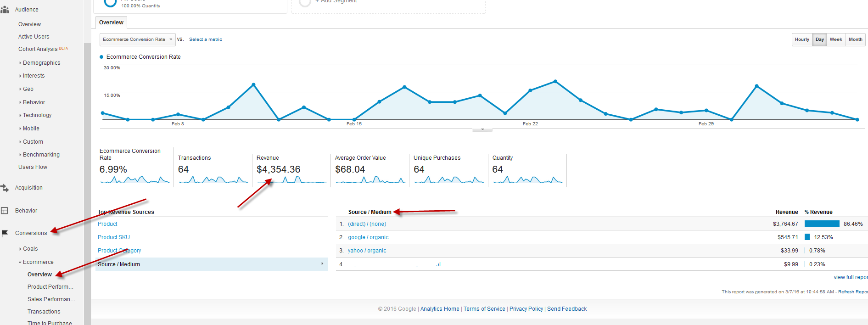The width and height of the screenshot is (868, 325).
Task: Open Source / Medium revenue source row
Action: (x=211, y=264)
